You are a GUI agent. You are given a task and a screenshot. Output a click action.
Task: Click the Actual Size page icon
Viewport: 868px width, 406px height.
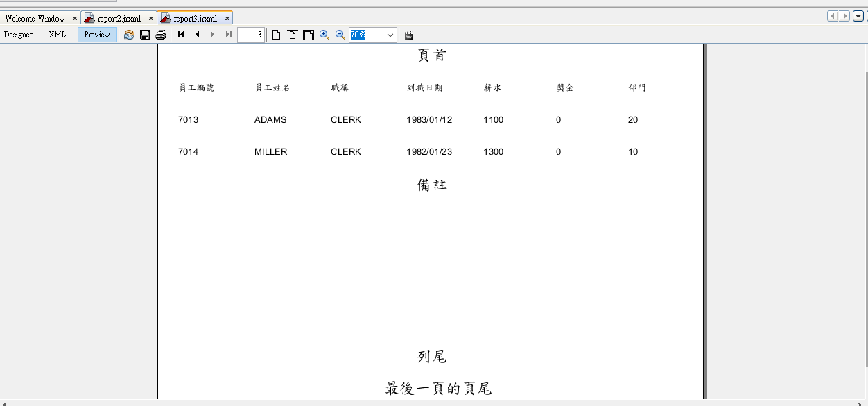coord(276,35)
